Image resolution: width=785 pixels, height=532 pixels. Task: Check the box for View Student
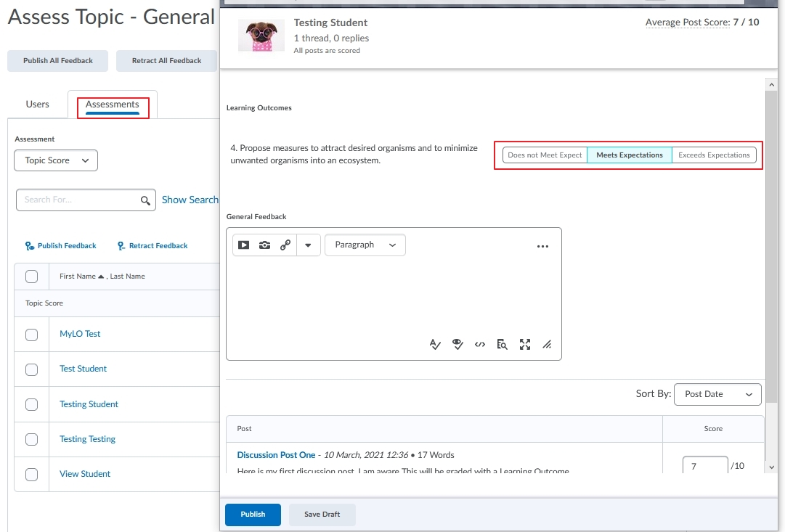tap(31, 475)
